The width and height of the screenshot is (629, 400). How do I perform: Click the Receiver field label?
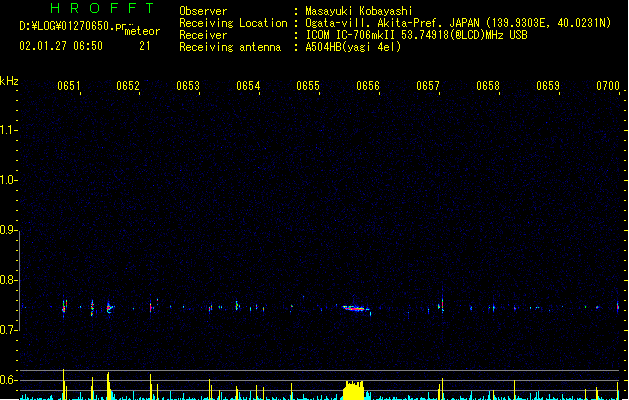[203, 35]
